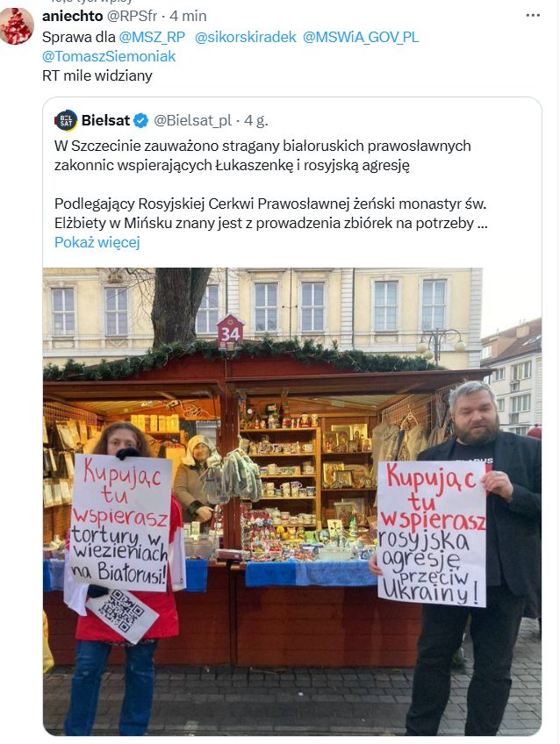Click the 'RT mile widziany' tweet text
The image size is (560, 744).
coord(97,76)
